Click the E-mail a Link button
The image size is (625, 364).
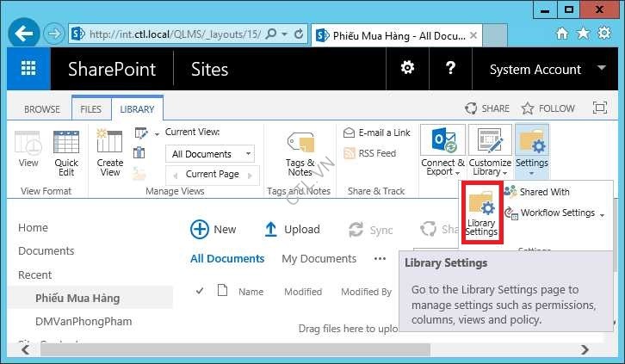point(377,133)
